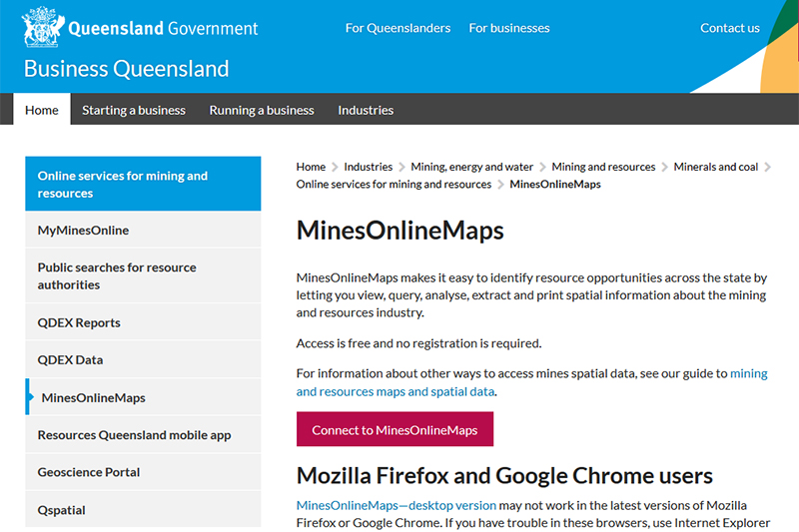Select Online services for mining sidebar heading
Viewport: 799px width, 532px height.
[123, 184]
